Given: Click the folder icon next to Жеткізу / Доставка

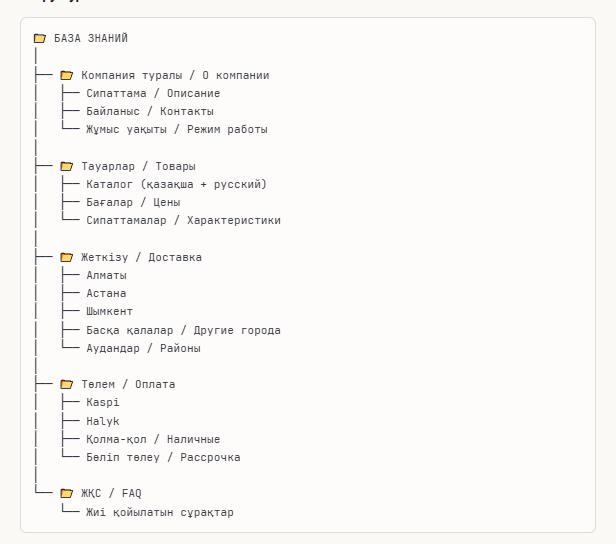Looking at the screenshot, I should pos(67,257).
